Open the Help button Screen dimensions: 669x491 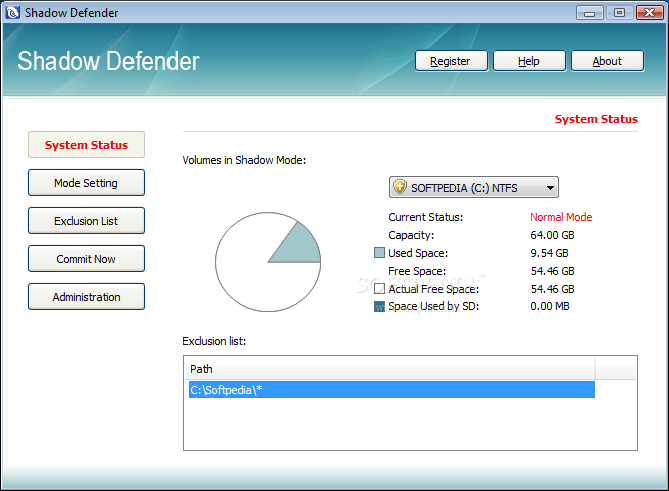tap(529, 61)
